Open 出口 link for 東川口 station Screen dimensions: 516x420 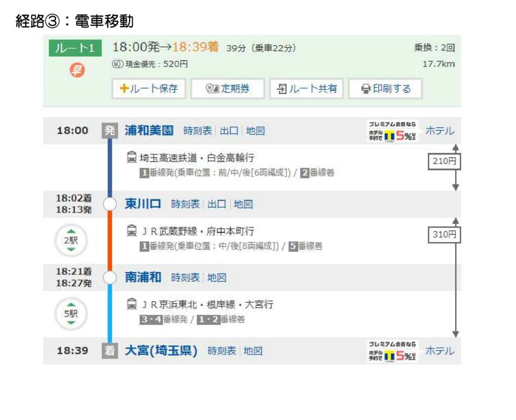[217, 204]
